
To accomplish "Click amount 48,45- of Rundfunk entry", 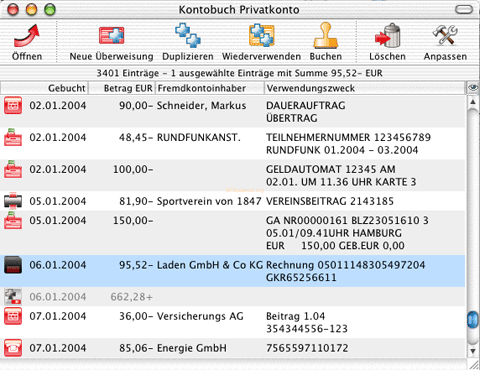I will coord(136,137).
